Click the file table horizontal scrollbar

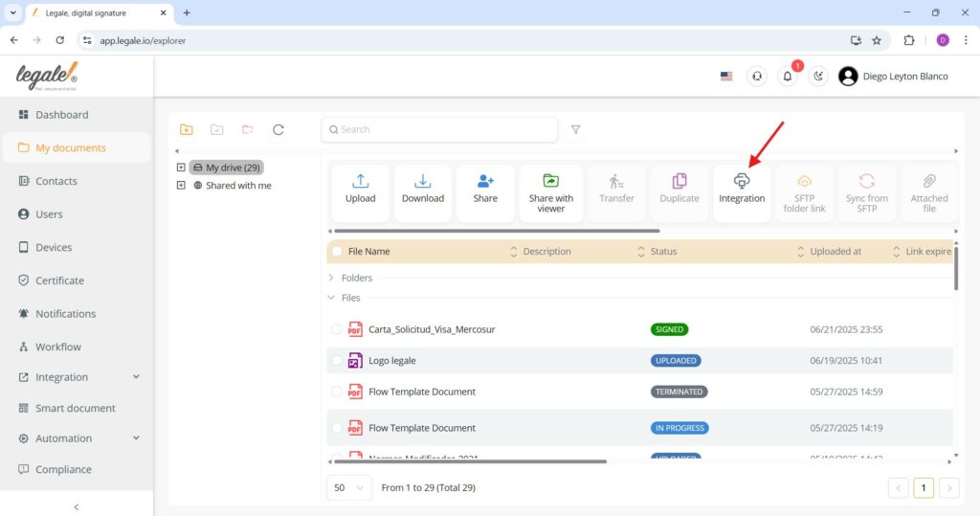click(470, 461)
